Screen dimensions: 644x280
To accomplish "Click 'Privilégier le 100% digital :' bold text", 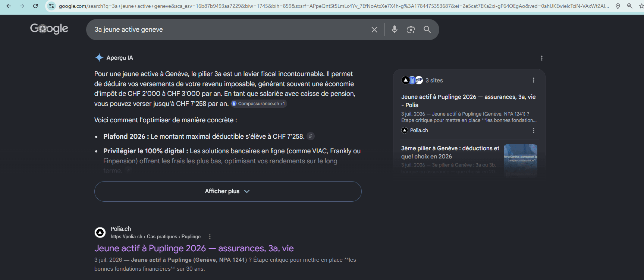I will click(146, 151).
